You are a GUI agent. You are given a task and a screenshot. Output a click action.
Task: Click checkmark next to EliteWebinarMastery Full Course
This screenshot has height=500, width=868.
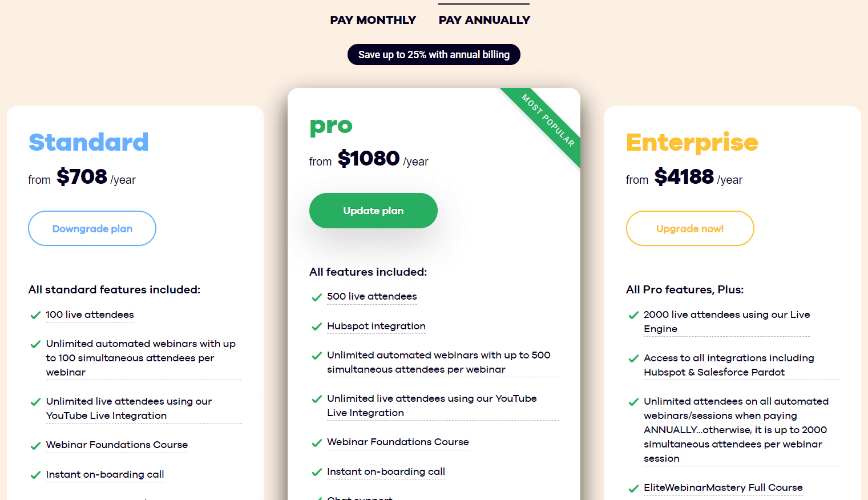point(633,488)
